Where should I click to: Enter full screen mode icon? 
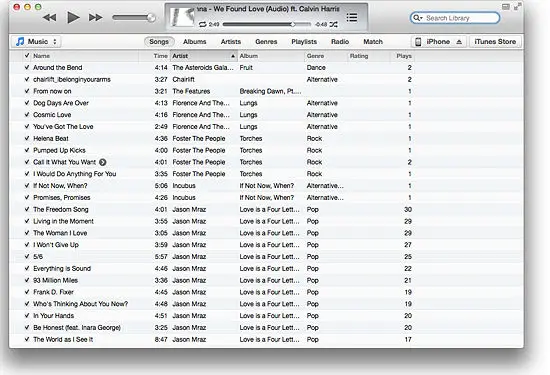[x=517, y=6]
